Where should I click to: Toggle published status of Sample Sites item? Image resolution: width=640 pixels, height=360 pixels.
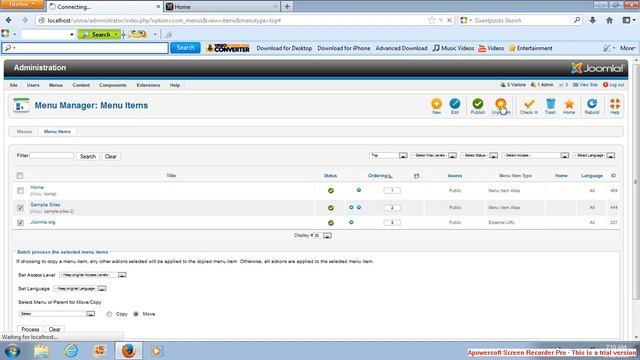pos(331,208)
